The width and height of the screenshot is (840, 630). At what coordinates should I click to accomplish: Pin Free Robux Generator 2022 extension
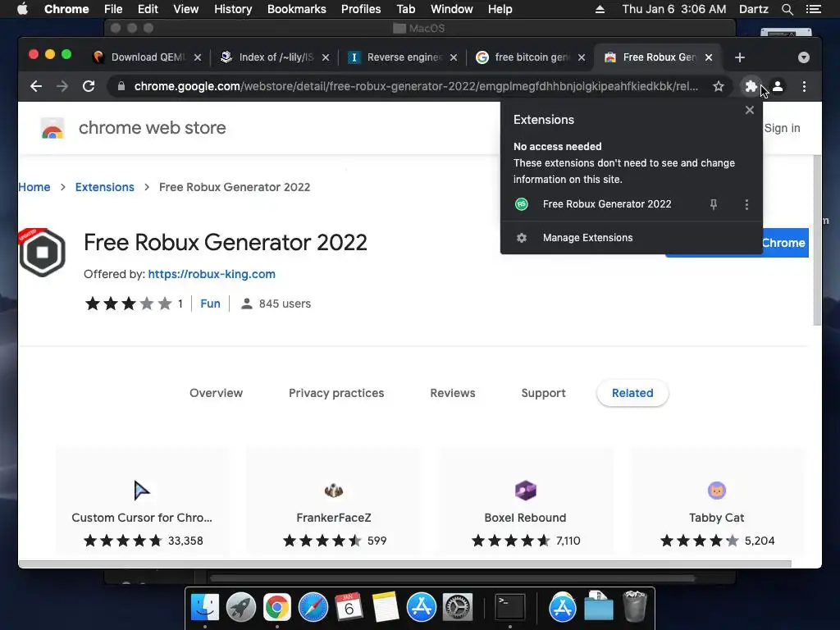(714, 204)
